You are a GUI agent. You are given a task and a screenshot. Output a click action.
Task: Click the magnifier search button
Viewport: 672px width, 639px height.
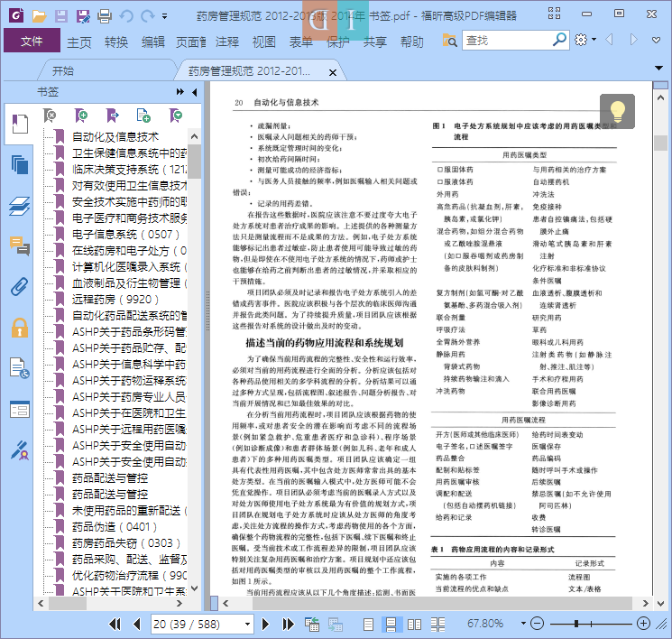[559, 40]
